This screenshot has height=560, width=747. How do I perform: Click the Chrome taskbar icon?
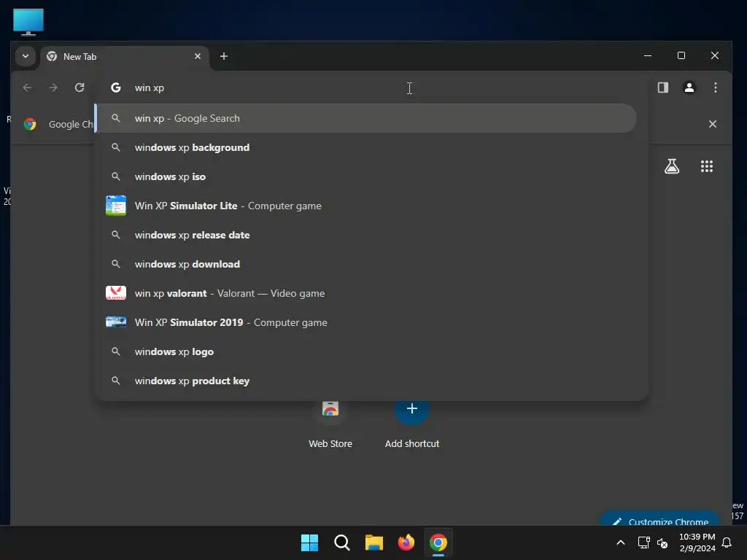(x=438, y=542)
